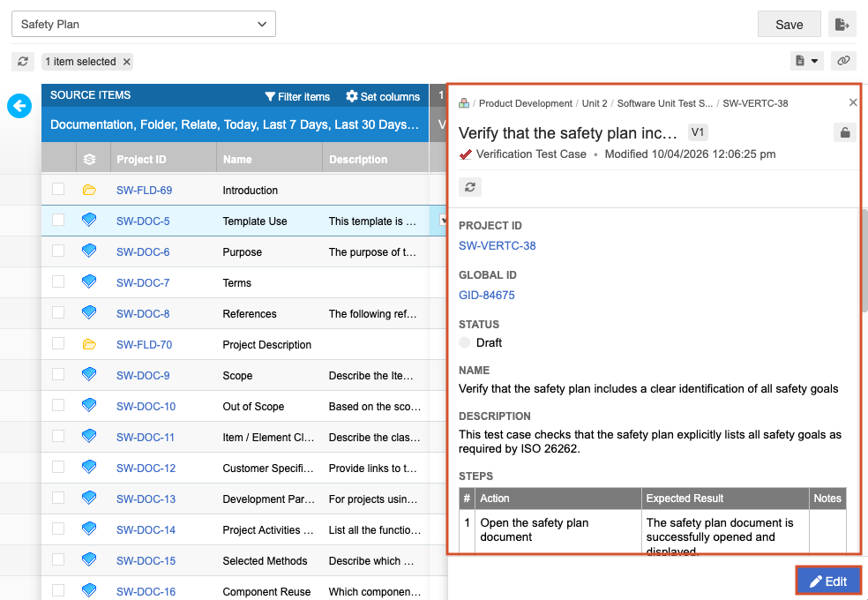Click the blue back arrow icon
Screen dimensions: 868x600
(x=19, y=106)
